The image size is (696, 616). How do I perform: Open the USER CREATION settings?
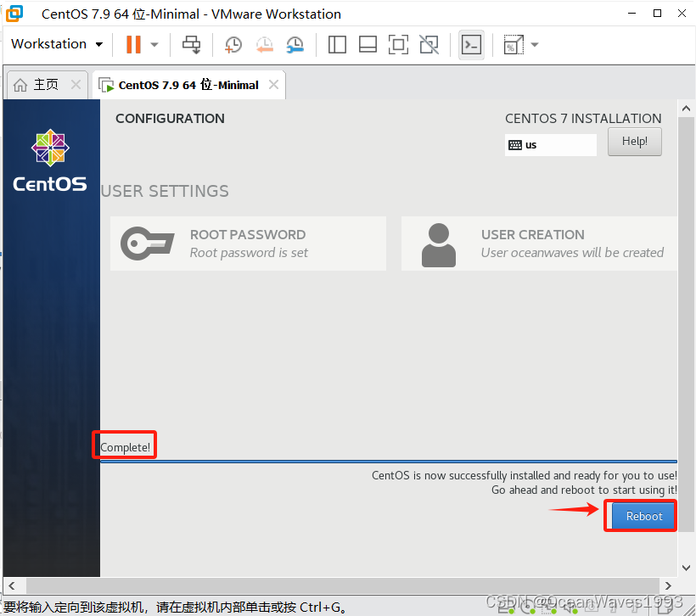click(x=539, y=244)
